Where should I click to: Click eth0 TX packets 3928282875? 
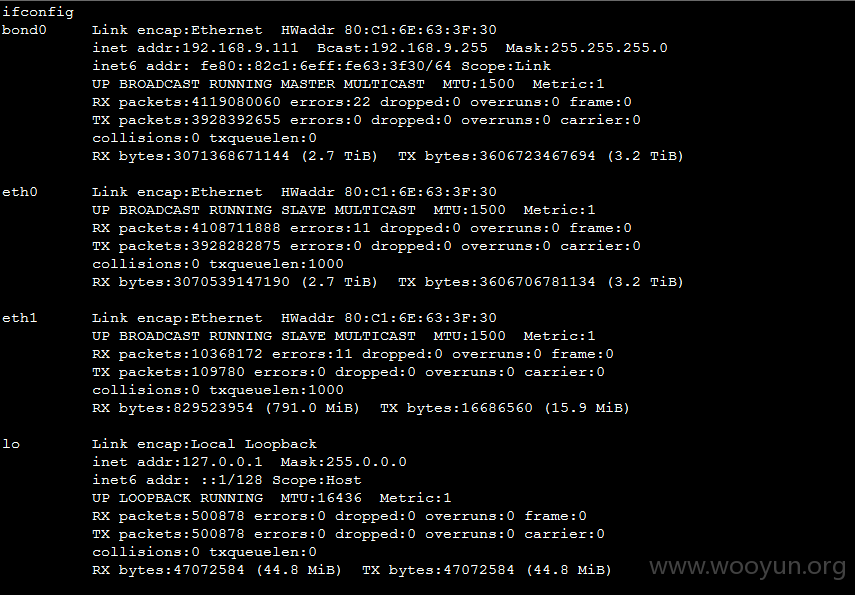[236, 246]
